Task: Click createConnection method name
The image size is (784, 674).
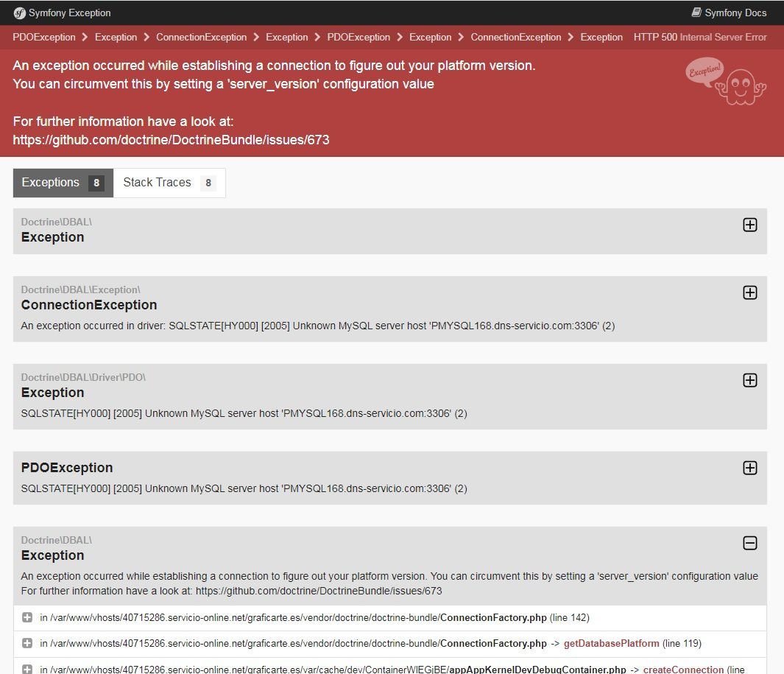Action: (683, 670)
